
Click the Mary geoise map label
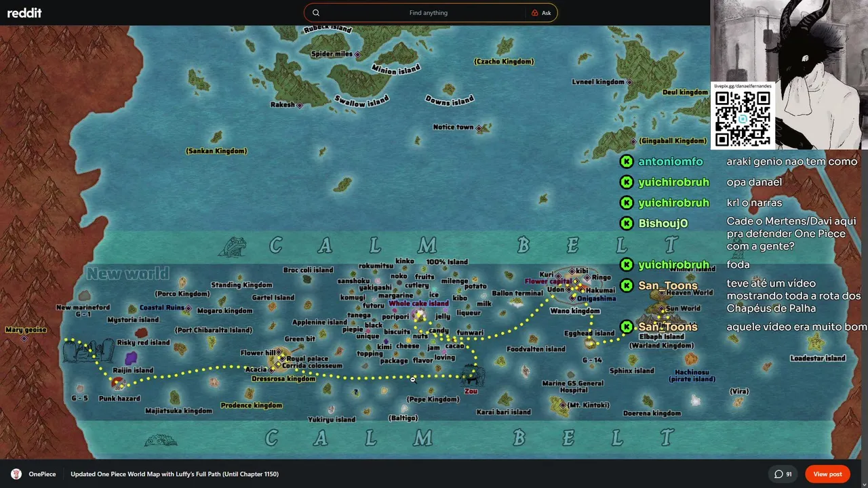[x=26, y=330]
